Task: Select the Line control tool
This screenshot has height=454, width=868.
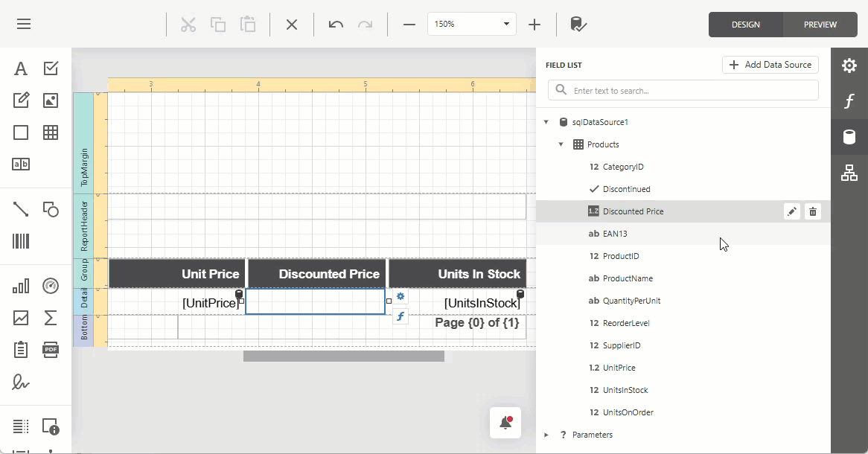Action: [x=21, y=209]
